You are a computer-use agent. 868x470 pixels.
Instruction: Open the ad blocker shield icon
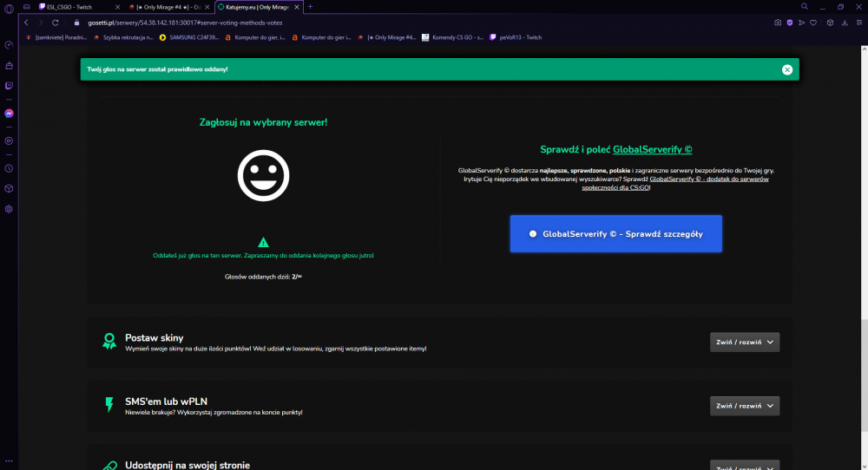(789, 23)
